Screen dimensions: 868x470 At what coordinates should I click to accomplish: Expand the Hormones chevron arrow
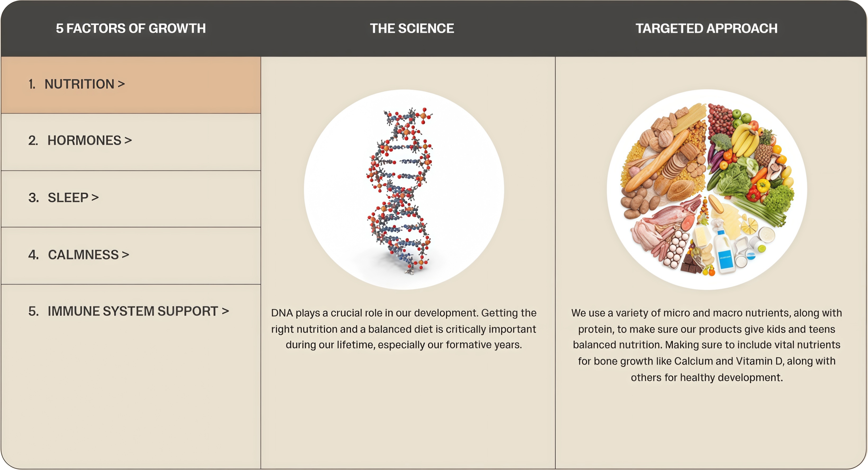coord(128,140)
